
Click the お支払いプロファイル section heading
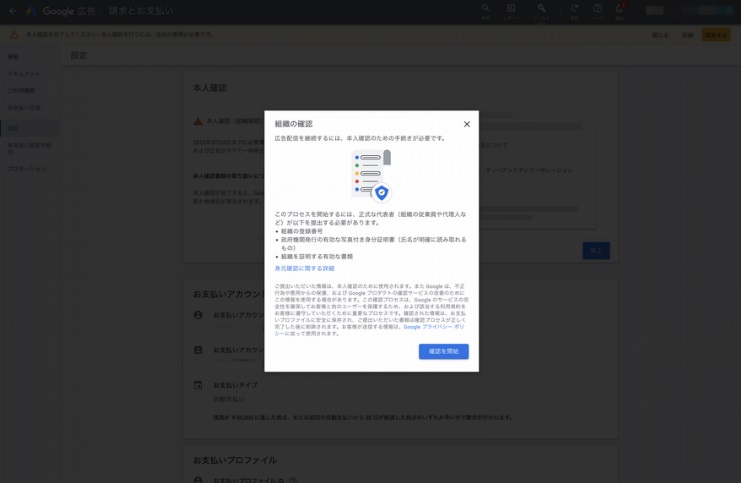[x=235, y=460]
